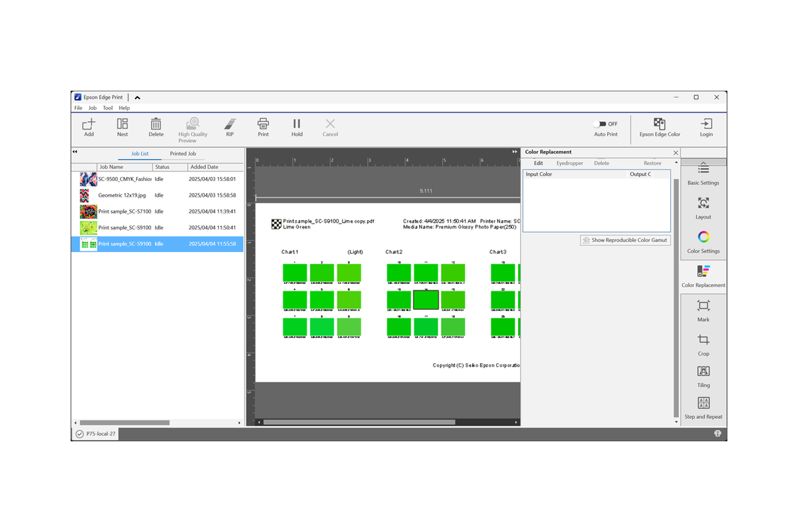Click the status bar icon at bottom-right
The width and height of the screenshot is (798, 532).
(x=718, y=434)
